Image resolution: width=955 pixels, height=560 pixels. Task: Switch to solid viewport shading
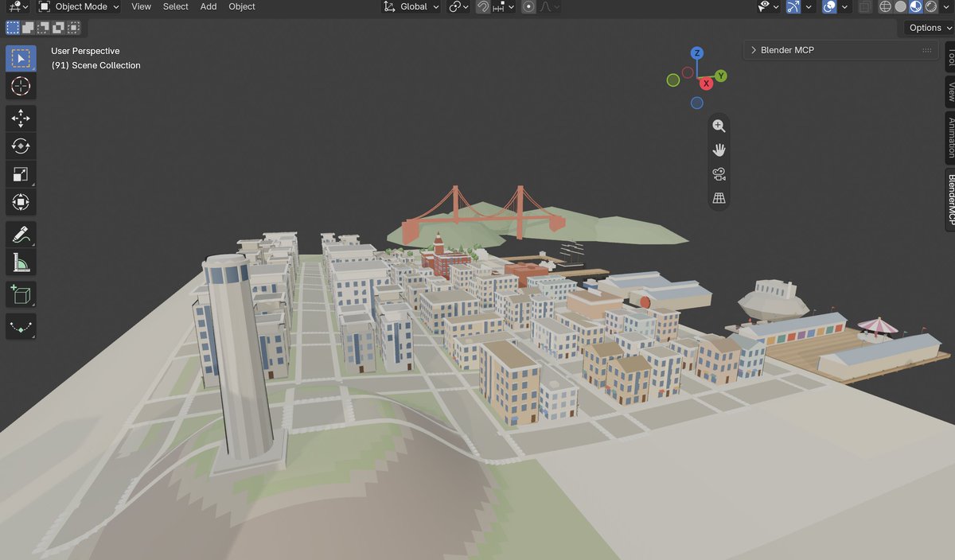click(x=900, y=6)
